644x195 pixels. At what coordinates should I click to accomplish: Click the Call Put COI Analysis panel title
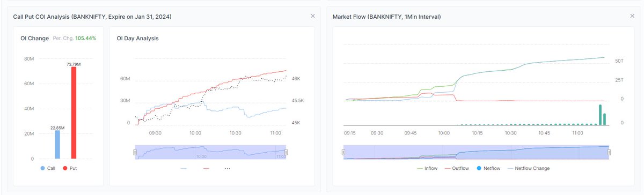pos(92,17)
